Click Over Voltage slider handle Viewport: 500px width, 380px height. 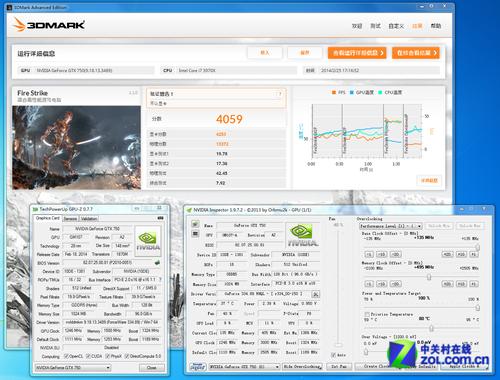point(366,352)
